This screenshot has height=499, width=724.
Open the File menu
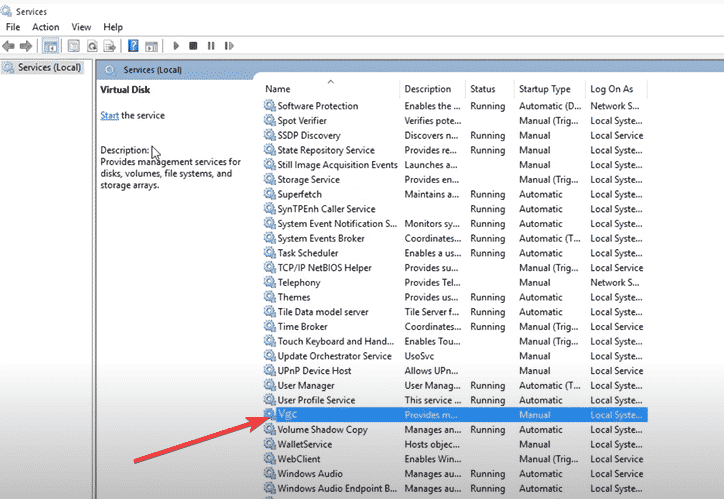point(13,27)
